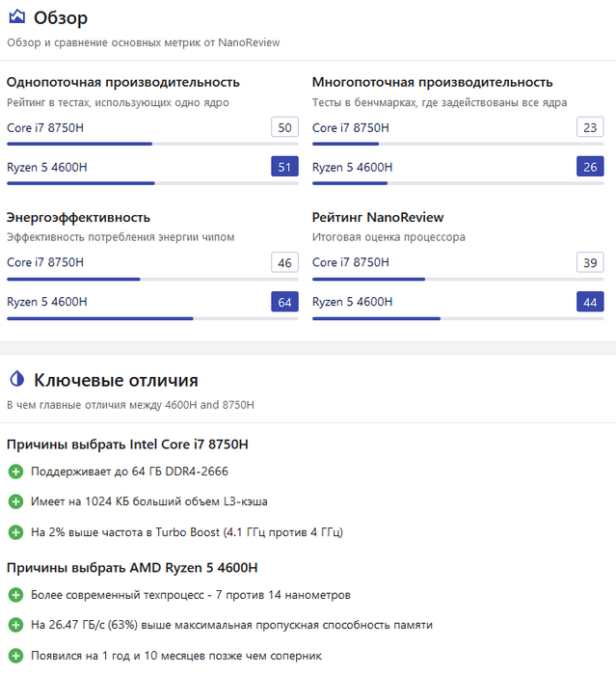
Task: Click Энергоэффективность score 64 badge
Action: tap(284, 302)
